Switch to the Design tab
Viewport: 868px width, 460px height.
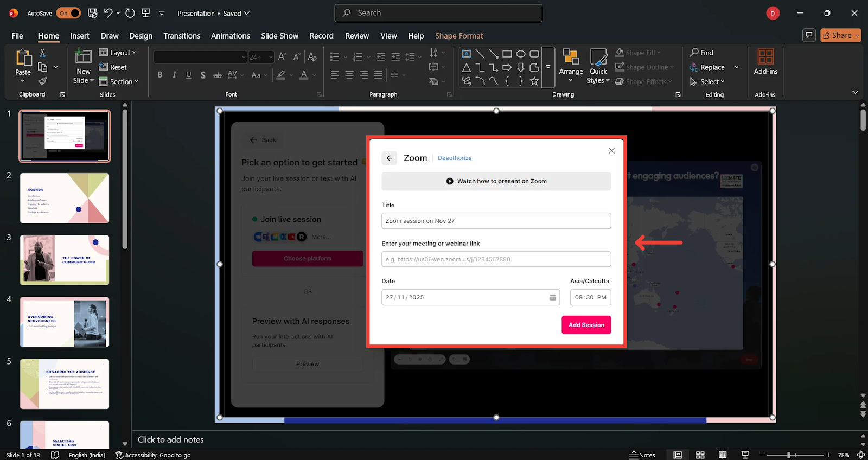(141, 36)
